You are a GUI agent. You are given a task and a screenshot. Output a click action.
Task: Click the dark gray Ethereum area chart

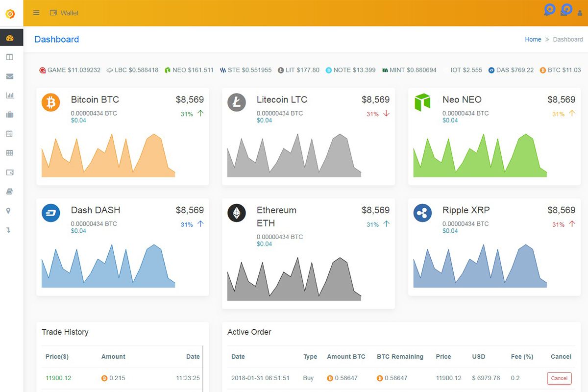[x=294, y=279]
